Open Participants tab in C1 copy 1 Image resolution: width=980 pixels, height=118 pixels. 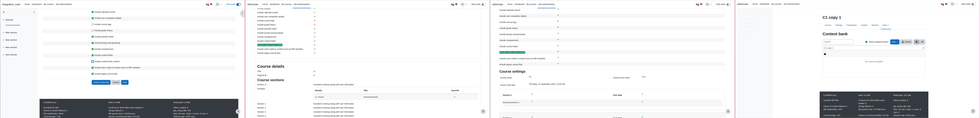click(x=851, y=25)
